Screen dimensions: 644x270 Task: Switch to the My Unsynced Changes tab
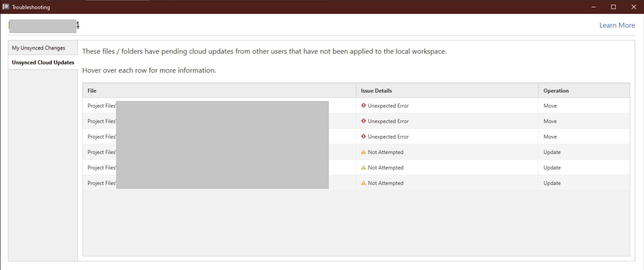(38, 48)
